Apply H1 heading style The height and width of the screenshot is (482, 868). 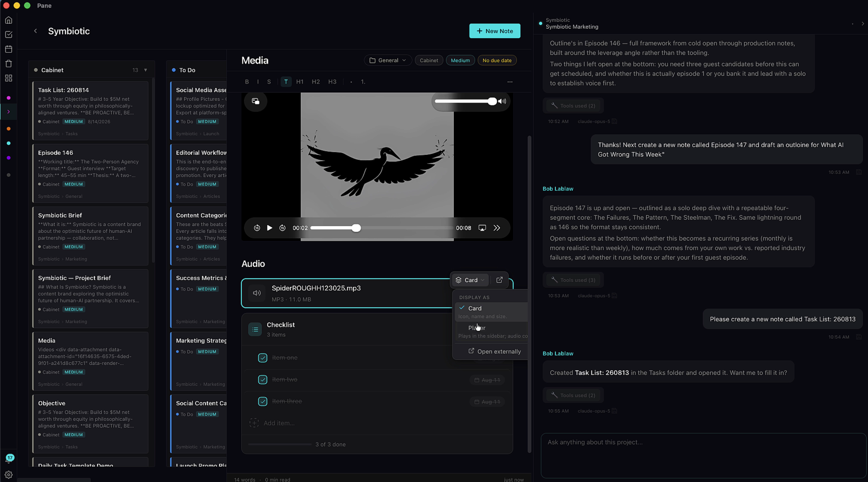300,81
